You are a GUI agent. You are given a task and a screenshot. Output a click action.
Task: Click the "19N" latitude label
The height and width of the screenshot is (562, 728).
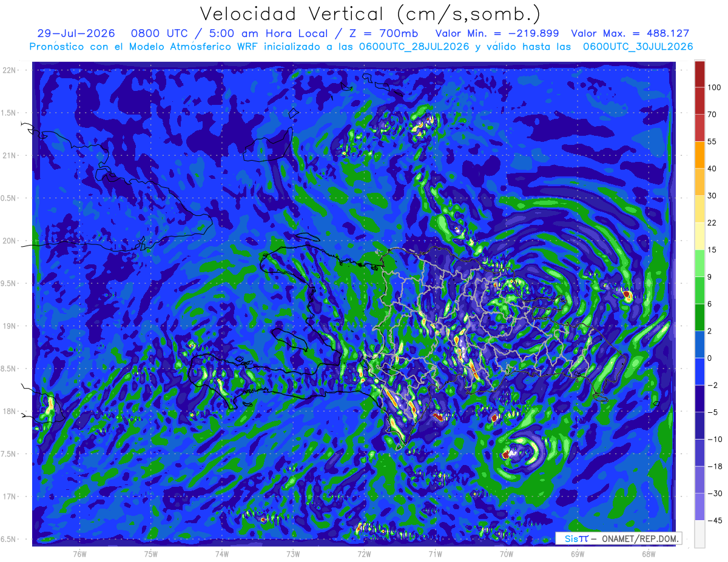click(10, 326)
